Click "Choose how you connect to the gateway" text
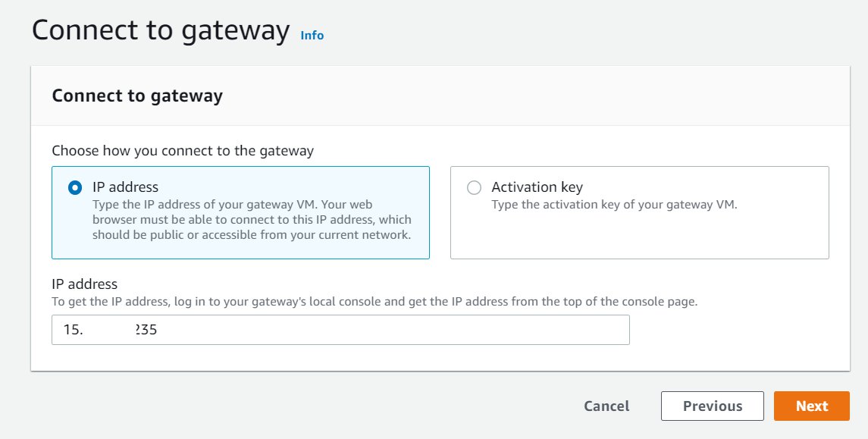Screen dimensions: 868x439 (183, 151)
